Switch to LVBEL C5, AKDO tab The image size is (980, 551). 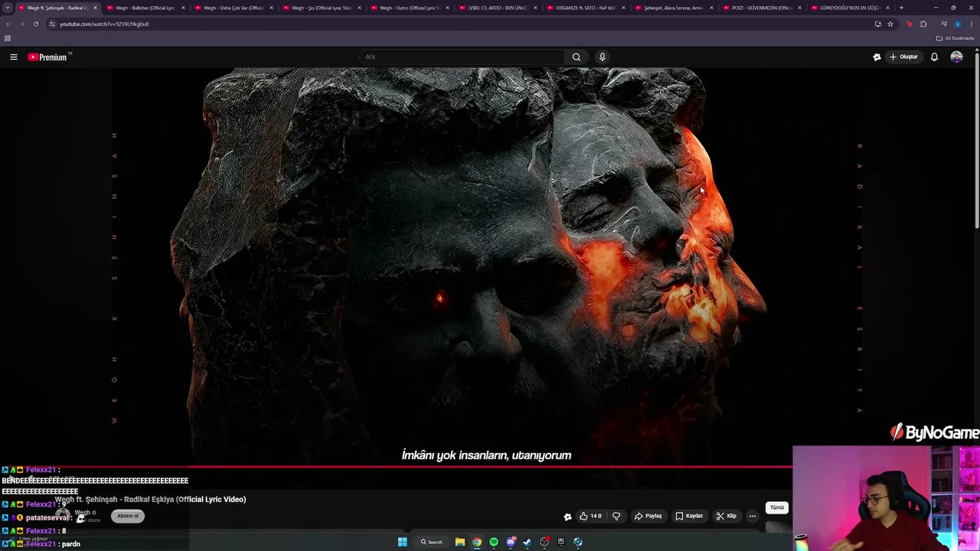tap(498, 8)
